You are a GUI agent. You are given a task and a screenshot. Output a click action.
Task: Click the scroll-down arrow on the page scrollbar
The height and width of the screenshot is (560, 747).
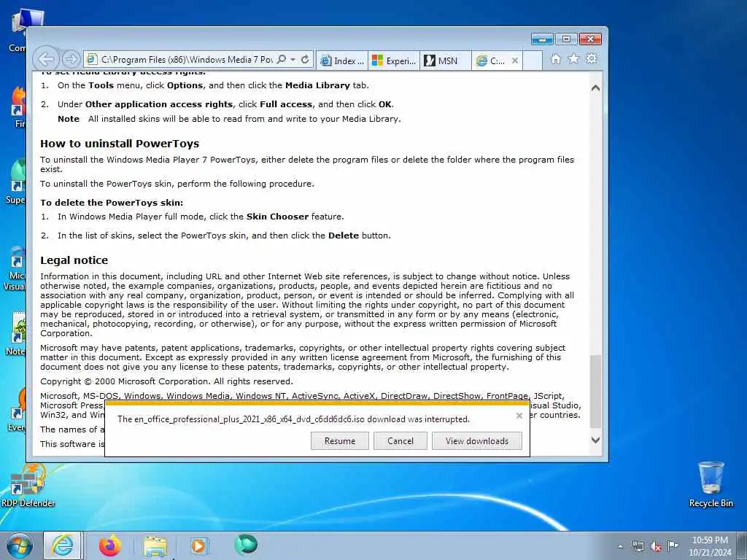pyautogui.click(x=595, y=440)
